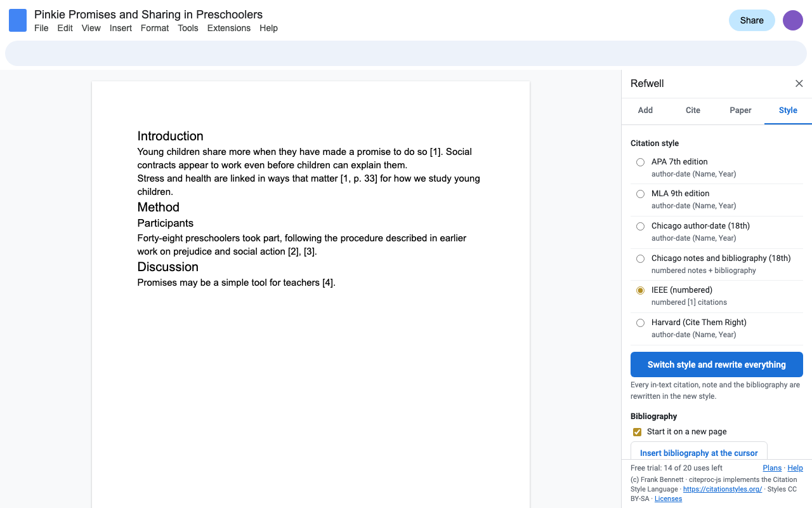Screen dimensions: 812x508
Task: Click the blue Docs document icon
Action: click(x=18, y=20)
